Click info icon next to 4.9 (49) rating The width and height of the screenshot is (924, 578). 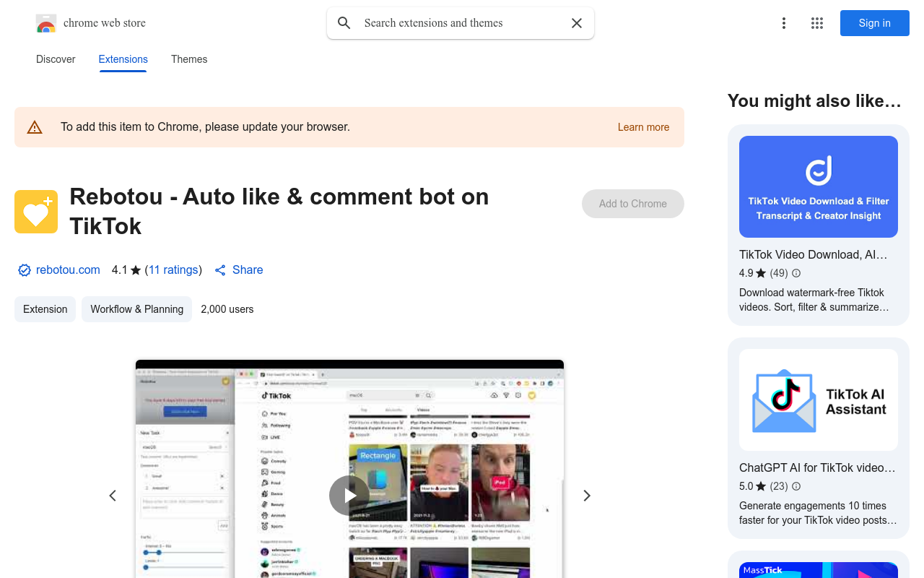point(796,273)
